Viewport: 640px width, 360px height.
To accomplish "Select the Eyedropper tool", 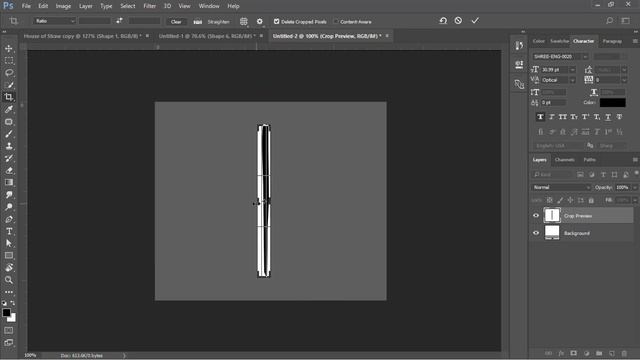I will click(9, 109).
